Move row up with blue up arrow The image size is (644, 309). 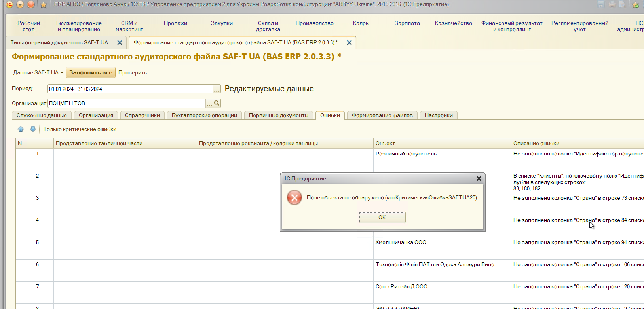point(21,129)
